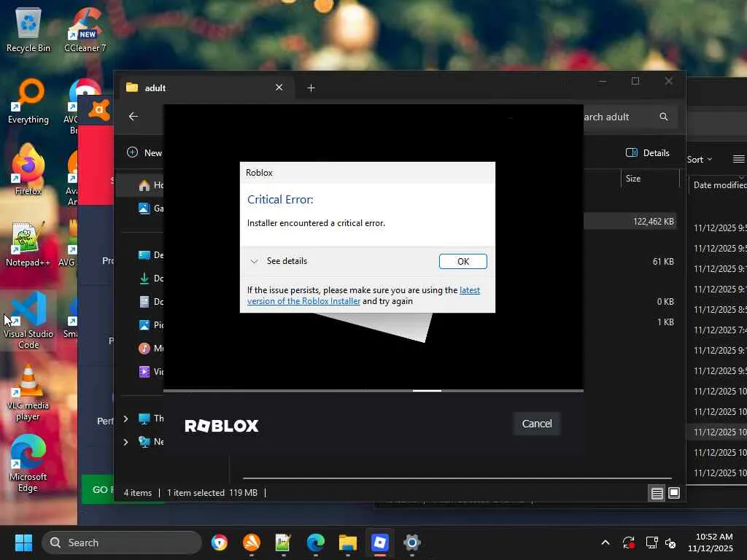
Task: Click the Avast logo in background window
Action: pos(99,111)
